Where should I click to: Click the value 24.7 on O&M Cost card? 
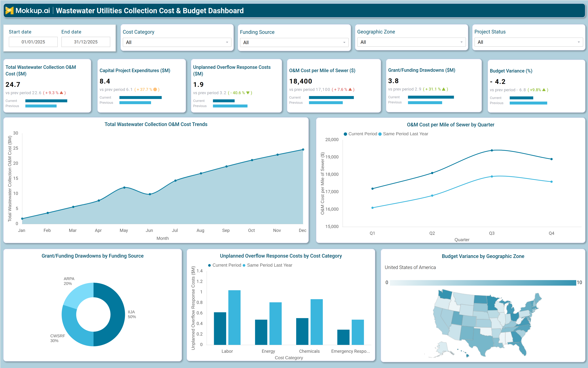(13, 84)
